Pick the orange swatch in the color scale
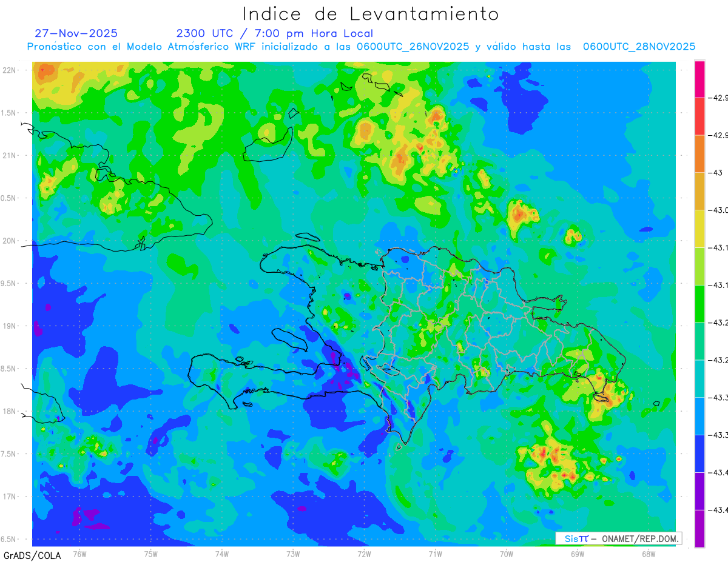Image resolution: width=728 pixels, height=562 pixels. 699,153
